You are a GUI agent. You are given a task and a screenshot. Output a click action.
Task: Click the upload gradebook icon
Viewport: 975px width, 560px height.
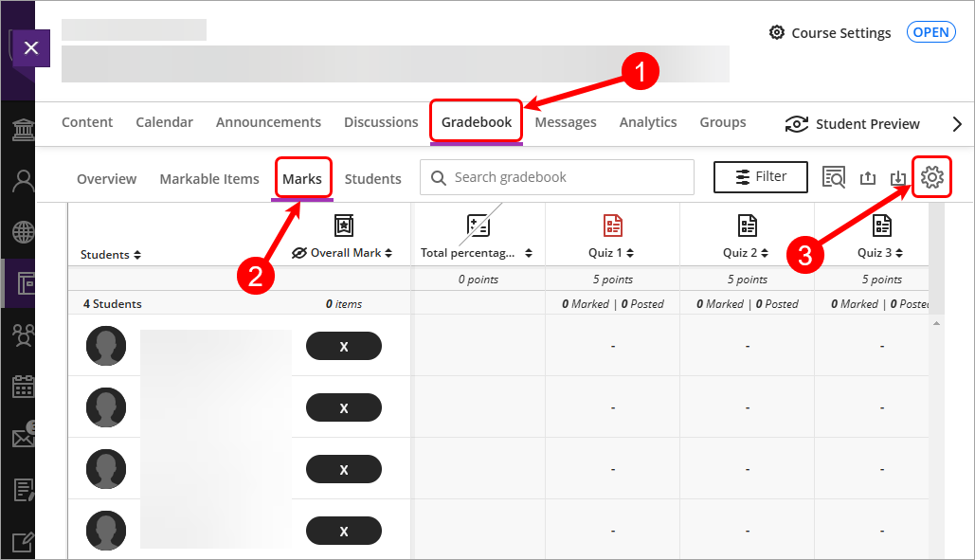tap(867, 176)
